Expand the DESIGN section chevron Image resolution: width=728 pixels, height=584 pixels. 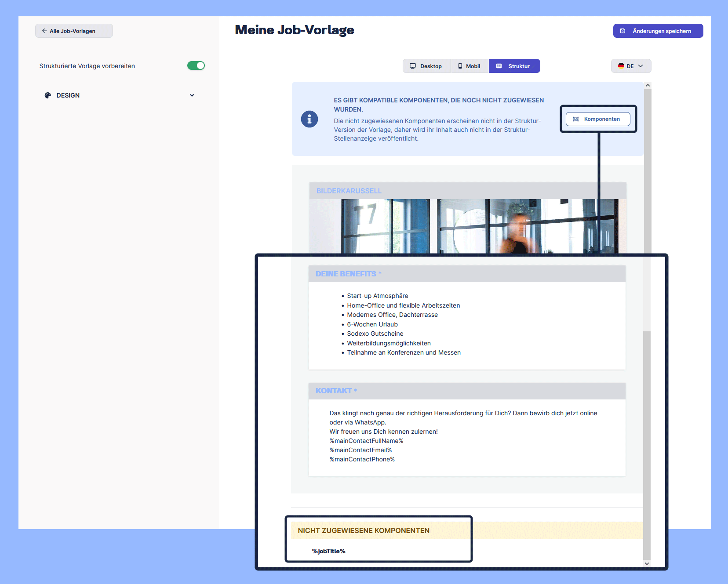192,95
